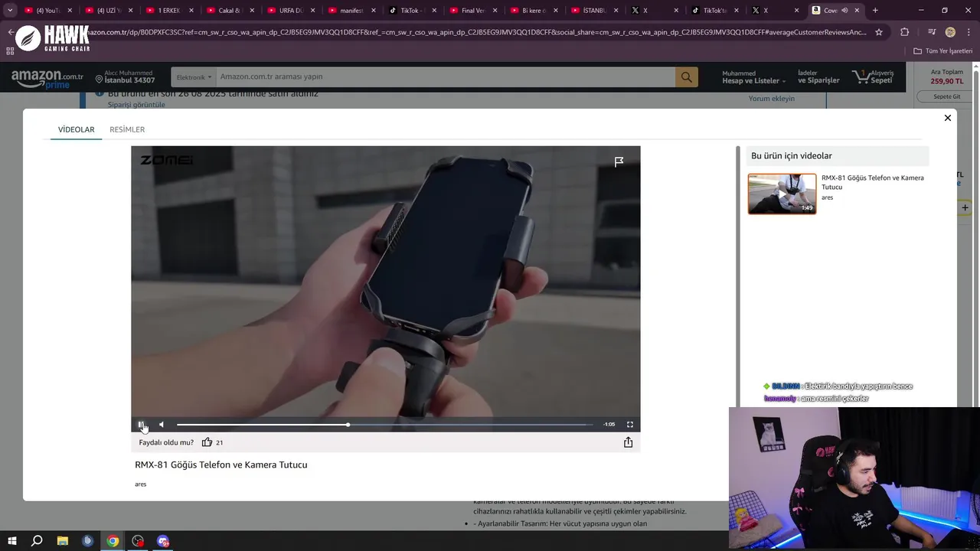The width and height of the screenshot is (980, 551).
Task: Switch to the URFA DU browser tab
Action: pos(291,11)
